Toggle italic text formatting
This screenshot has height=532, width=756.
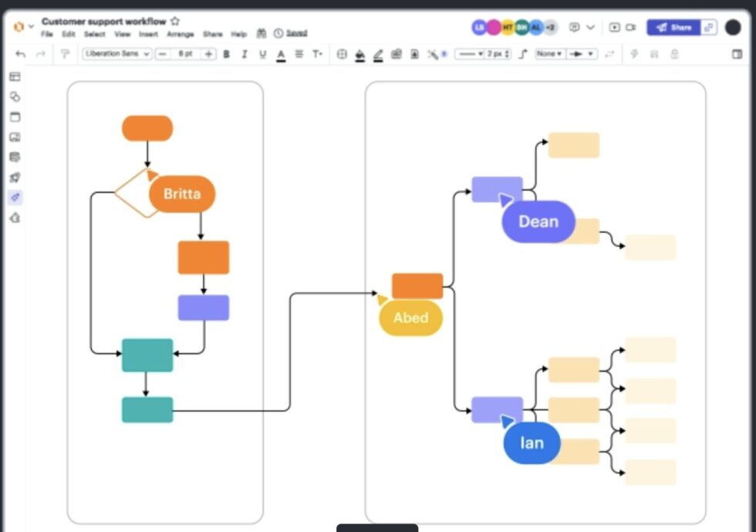tap(245, 54)
